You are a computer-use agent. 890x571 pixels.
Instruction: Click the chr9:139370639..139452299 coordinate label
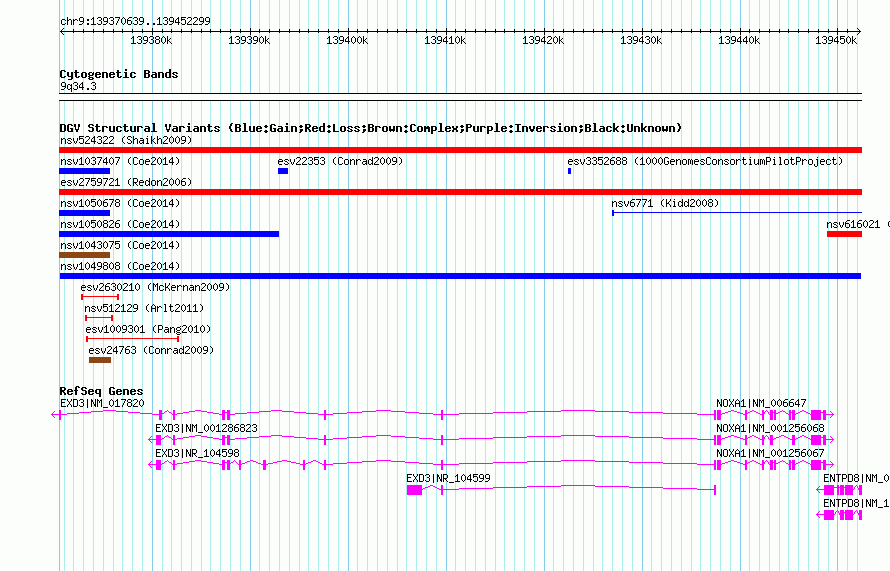(135, 22)
